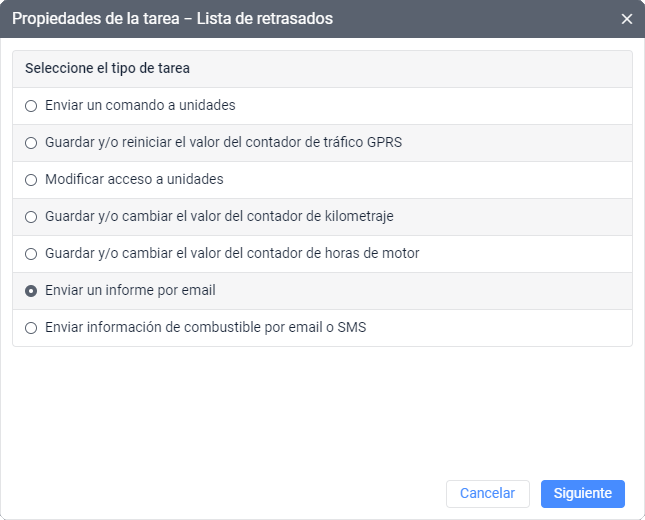
Task: Pick the contador de kilometraje radio button
Action: [x=31, y=216]
